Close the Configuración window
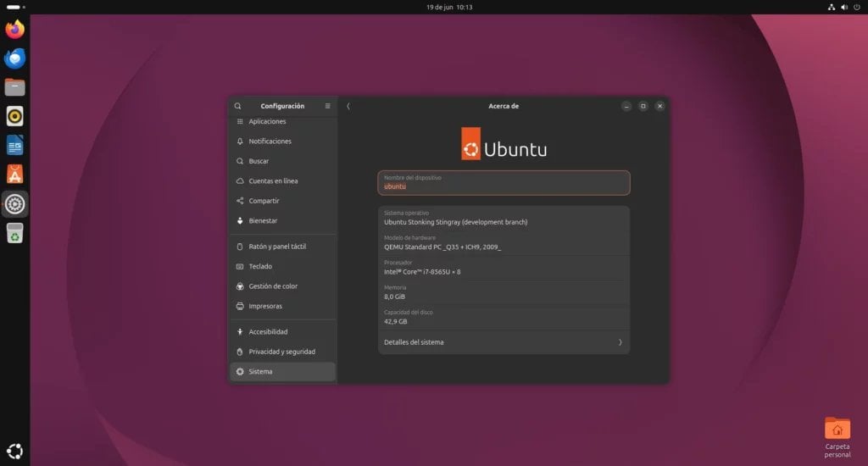This screenshot has width=868, height=466. [659, 106]
